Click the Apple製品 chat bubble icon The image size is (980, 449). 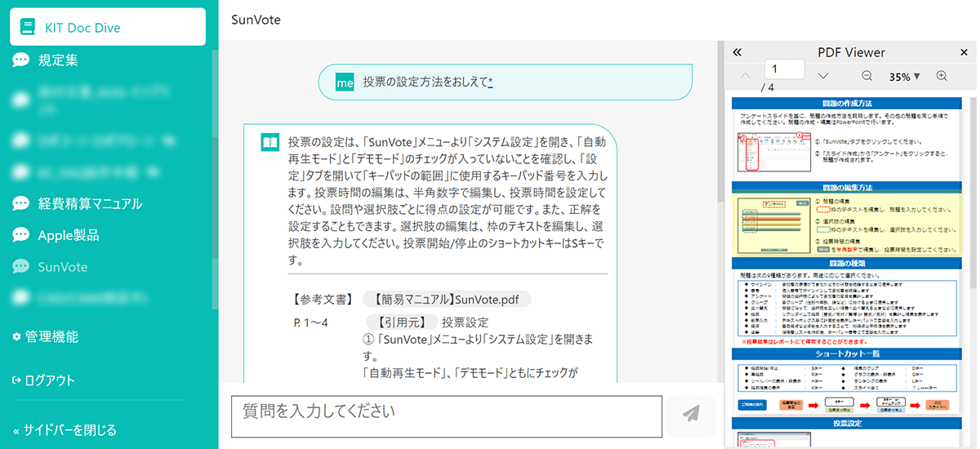point(21,235)
